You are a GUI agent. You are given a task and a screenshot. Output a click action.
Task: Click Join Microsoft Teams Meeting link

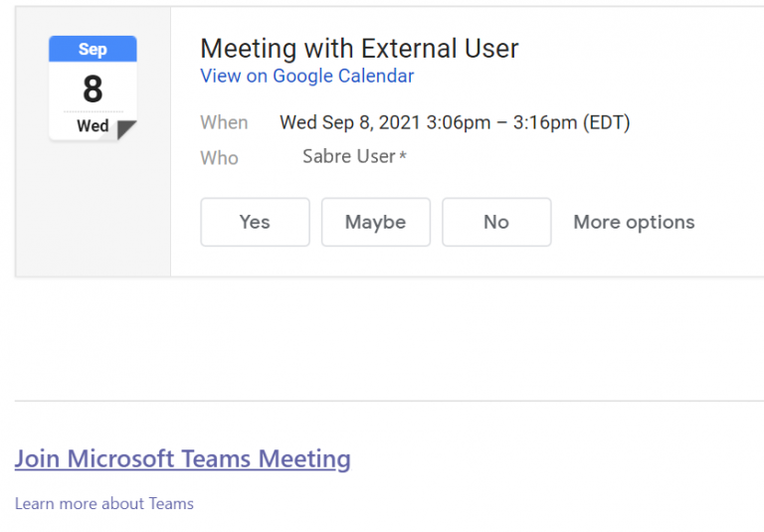[183, 458]
